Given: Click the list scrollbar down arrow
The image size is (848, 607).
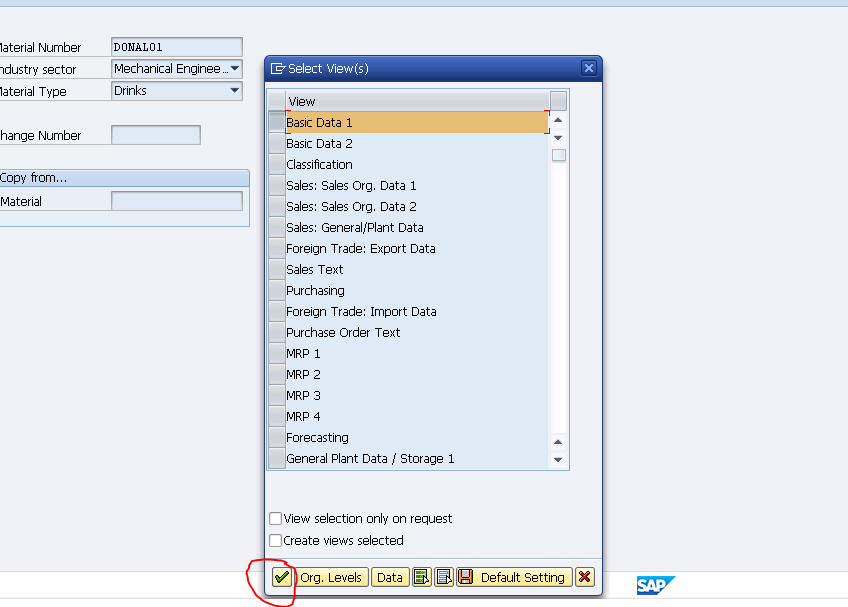Looking at the screenshot, I should pyautogui.click(x=558, y=459).
